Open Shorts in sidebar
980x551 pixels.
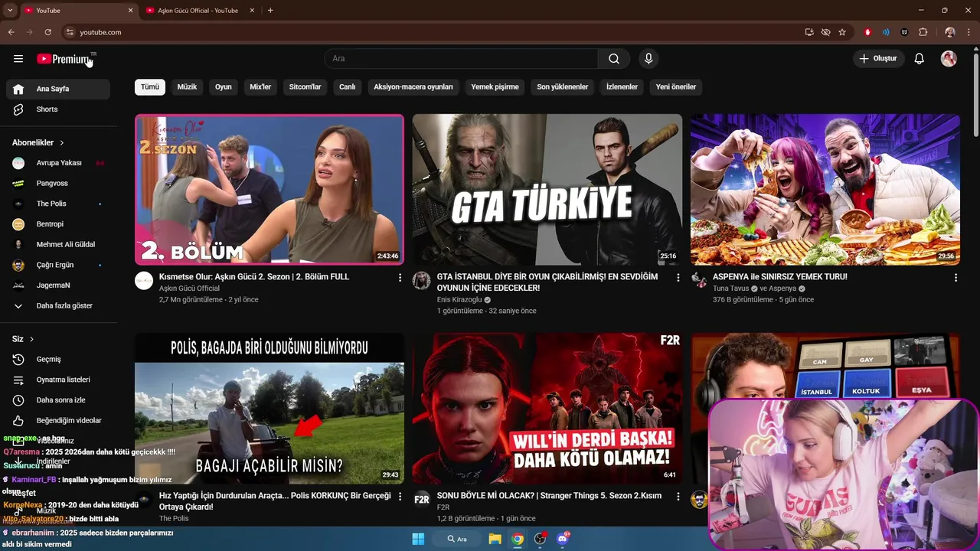click(x=58, y=109)
